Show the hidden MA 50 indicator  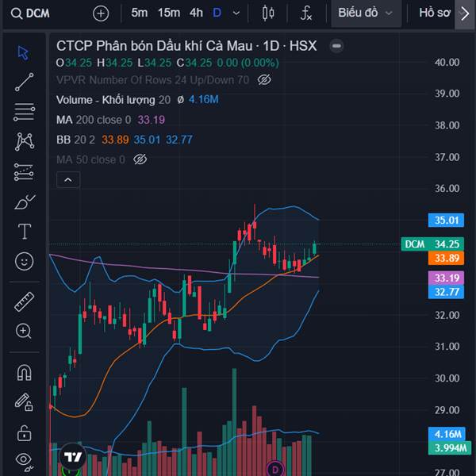click(140, 159)
